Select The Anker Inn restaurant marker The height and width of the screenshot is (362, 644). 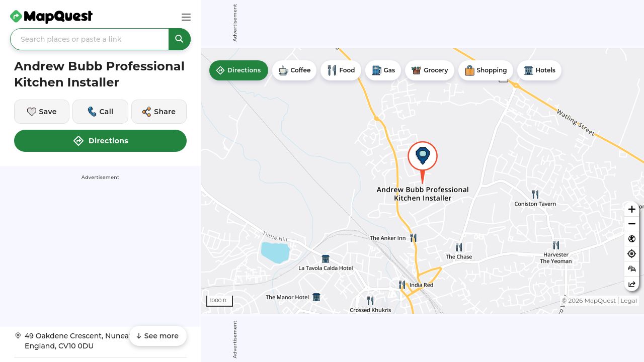(x=413, y=238)
